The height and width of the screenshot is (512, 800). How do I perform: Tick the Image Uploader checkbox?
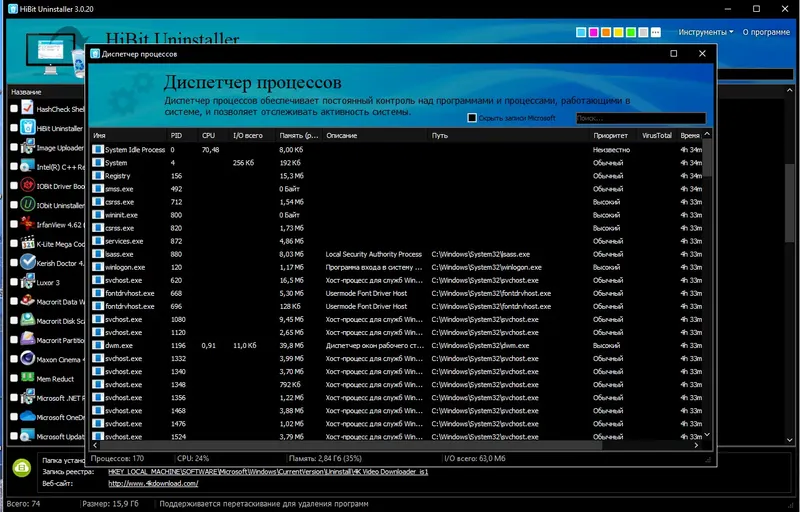click(14, 147)
